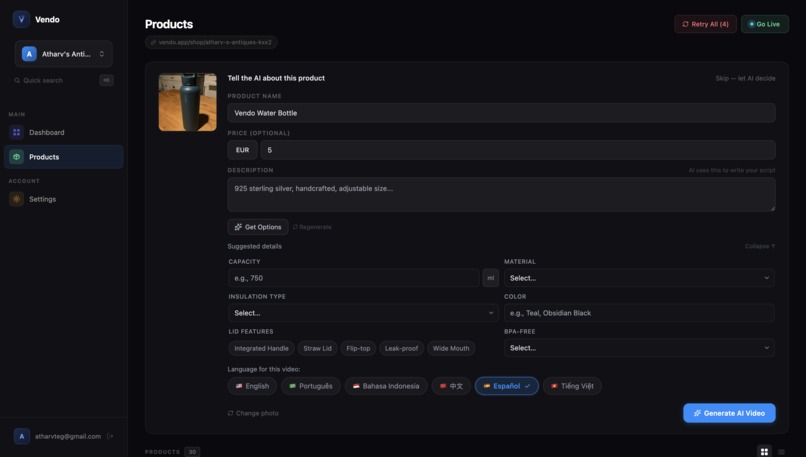Viewport: 806px width, 457px height.
Task: Open Settings in the sidebar
Action: [x=63, y=199]
